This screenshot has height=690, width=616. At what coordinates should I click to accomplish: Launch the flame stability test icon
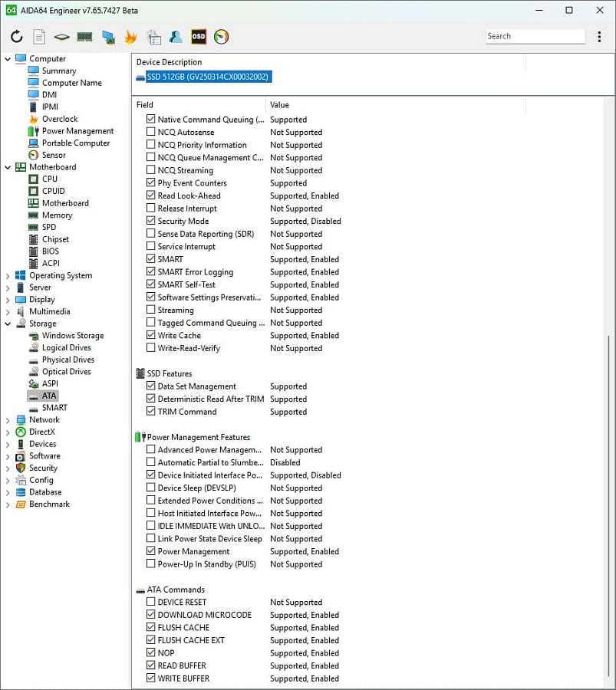130,37
